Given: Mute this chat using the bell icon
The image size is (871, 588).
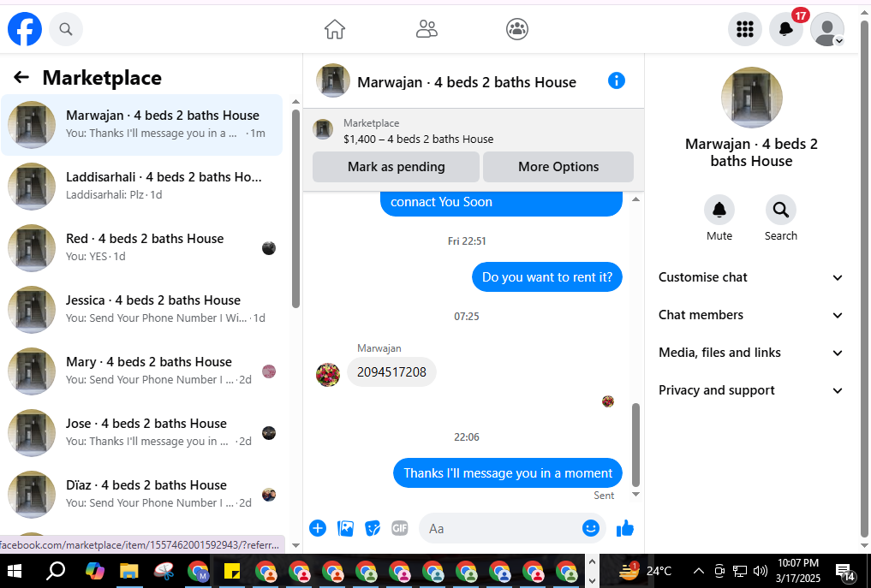Looking at the screenshot, I should click(719, 210).
